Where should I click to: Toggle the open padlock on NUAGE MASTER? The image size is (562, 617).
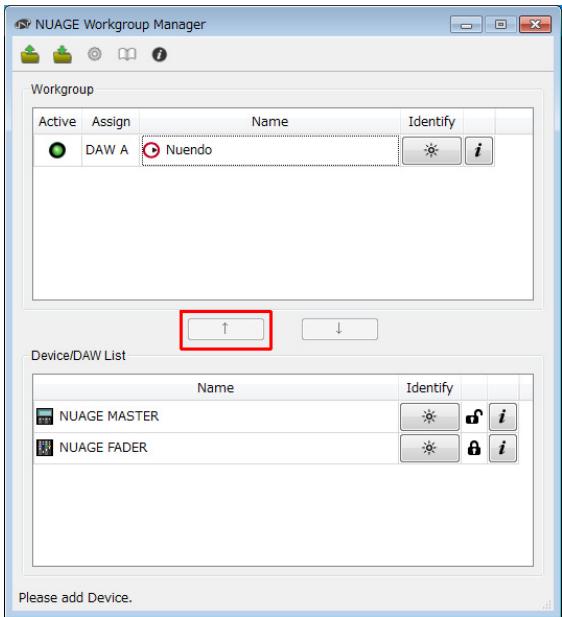click(474, 416)
